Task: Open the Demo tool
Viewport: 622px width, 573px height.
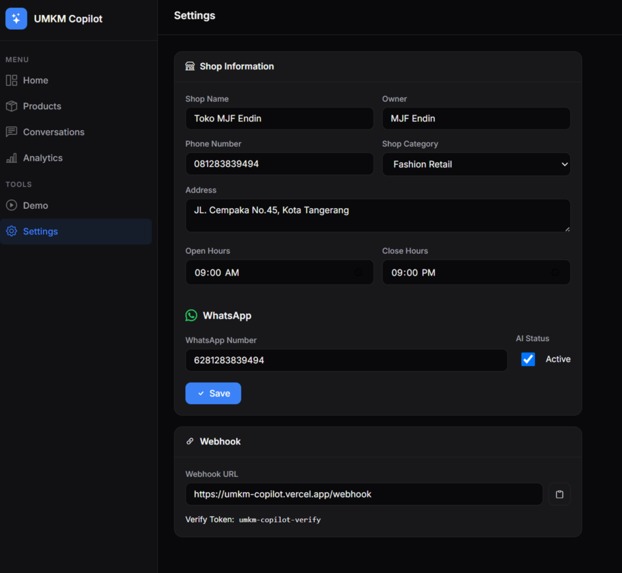Action: pyautogui.click(x=76, y=205)
